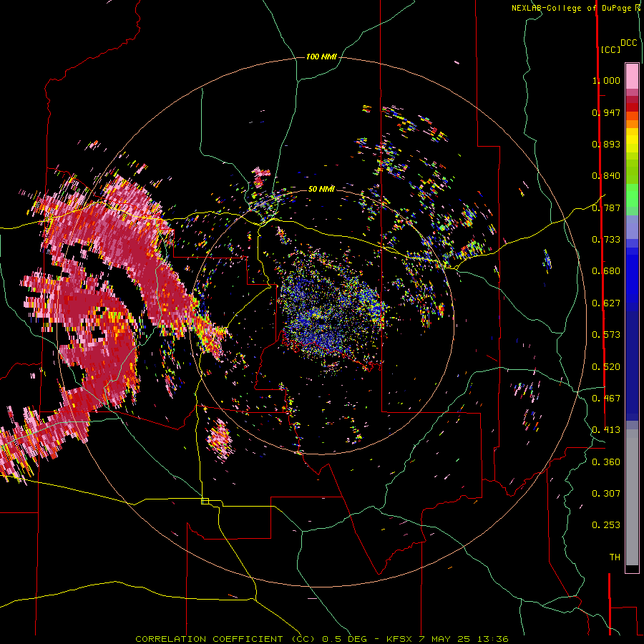The image size is (644, 644).
Task: Click "0.5 DEG" elevation in bottom caption
Action: coord(344,639)
